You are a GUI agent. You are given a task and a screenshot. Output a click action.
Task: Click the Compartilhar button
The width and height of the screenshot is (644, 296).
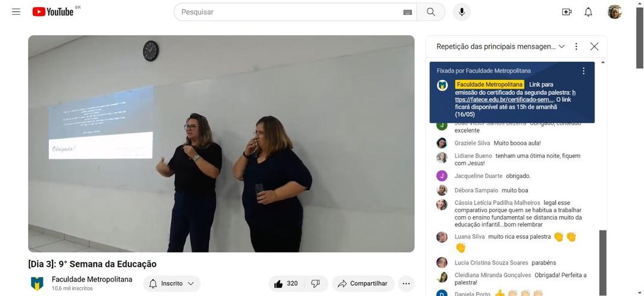tap(364, 283)
